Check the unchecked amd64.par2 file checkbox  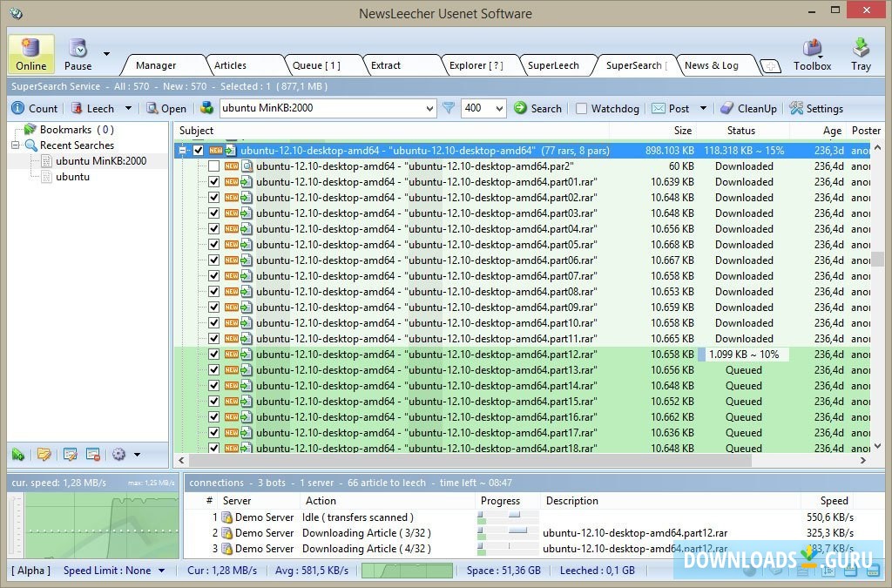(x=213, y=166)
